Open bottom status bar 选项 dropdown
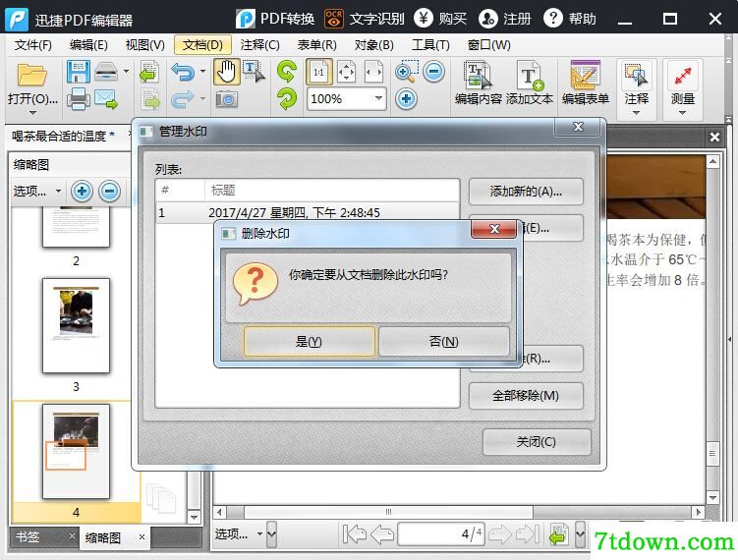This screenshot has height=560, width=738. pos(239,533)
